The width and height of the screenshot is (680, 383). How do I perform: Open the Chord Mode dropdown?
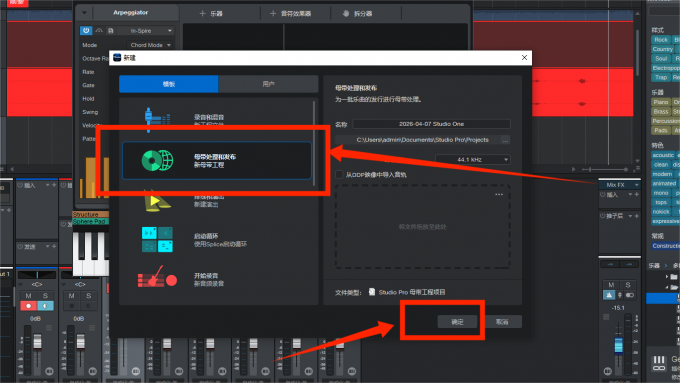pyautogui.click(x=150, y=45)
